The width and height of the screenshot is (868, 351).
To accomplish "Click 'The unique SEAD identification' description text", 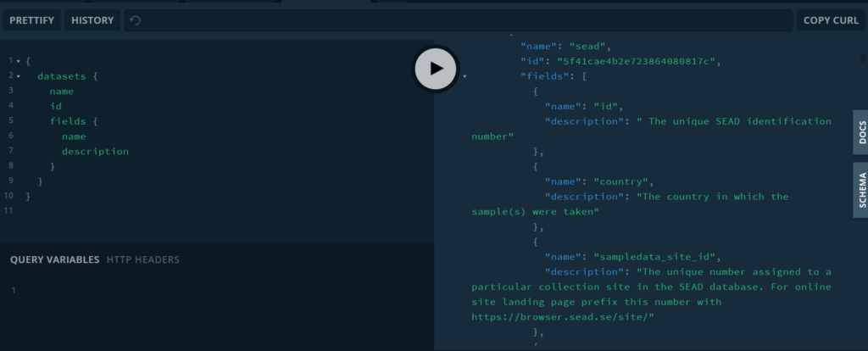I will click(x=740, y=121).
